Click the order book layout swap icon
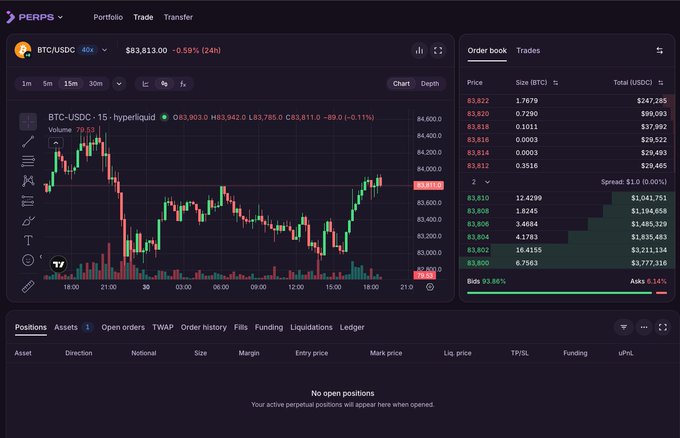Viewport: 680px width, 438px height. pyautogui.click(x=659, y=51)
